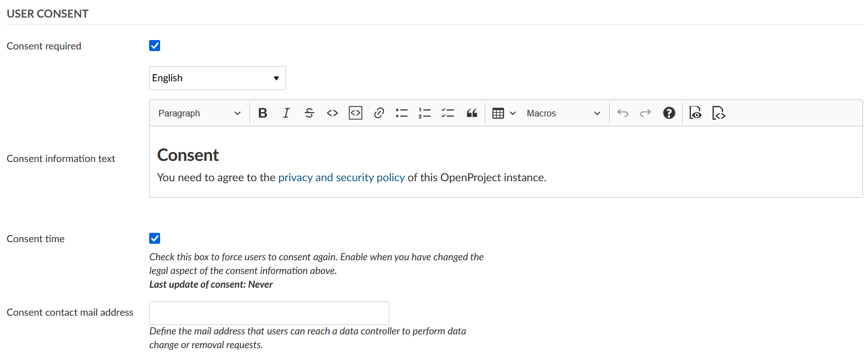Image resolution: width=868 pixels, height=358 pixels.
Task: Toggle preview mode in editor
Action: (695, 113)
